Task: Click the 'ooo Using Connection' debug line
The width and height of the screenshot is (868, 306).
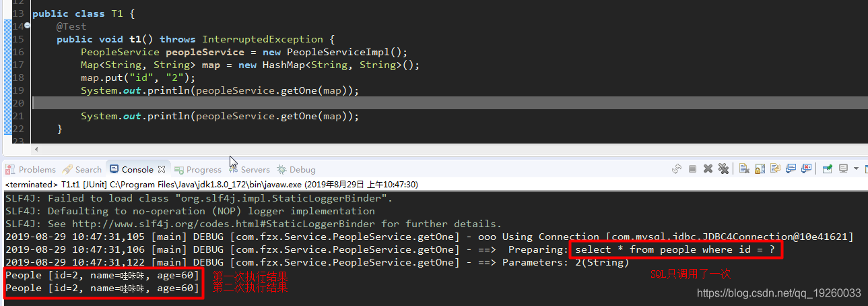Action: click(430, 237)
